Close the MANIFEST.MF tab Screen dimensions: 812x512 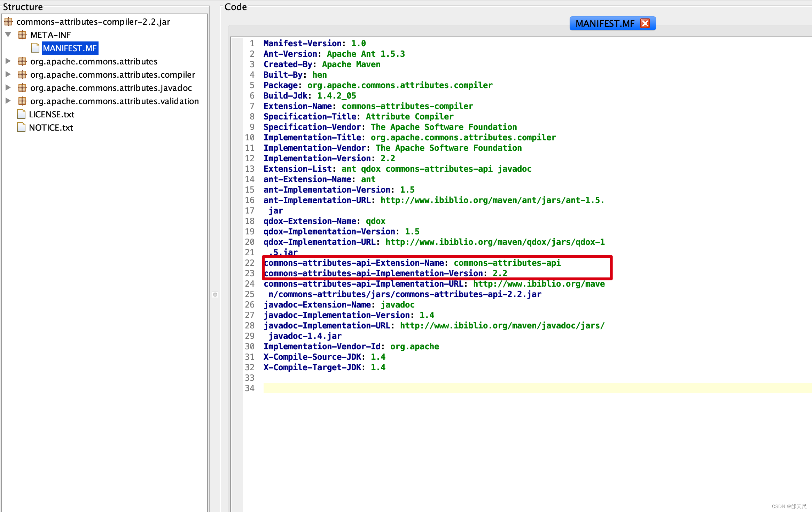click(x=645, y=23)
